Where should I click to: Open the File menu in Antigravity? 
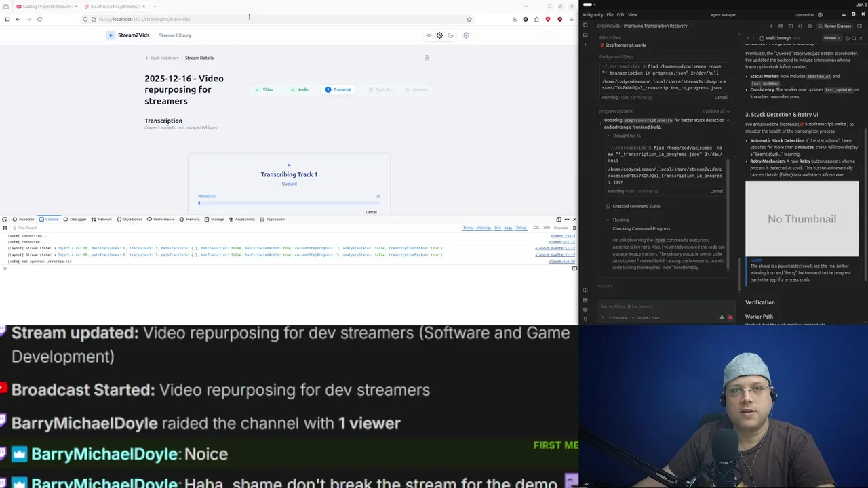610,14
